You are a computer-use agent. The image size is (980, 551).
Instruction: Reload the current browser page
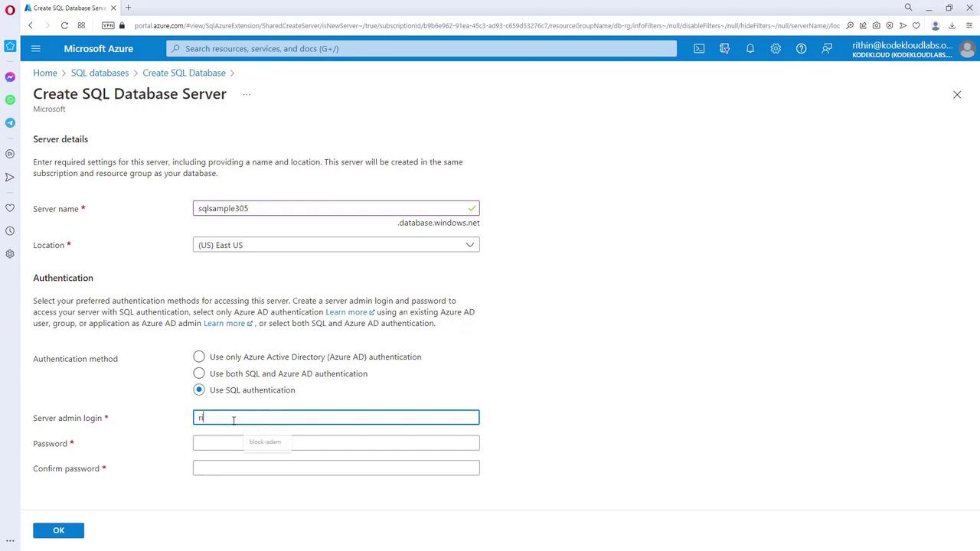[x=64, y=25]
